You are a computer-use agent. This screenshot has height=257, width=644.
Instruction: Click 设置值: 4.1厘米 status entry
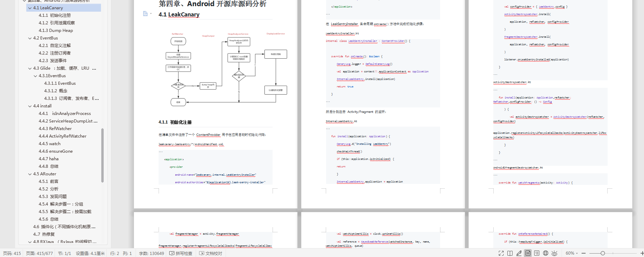point(90,254)
